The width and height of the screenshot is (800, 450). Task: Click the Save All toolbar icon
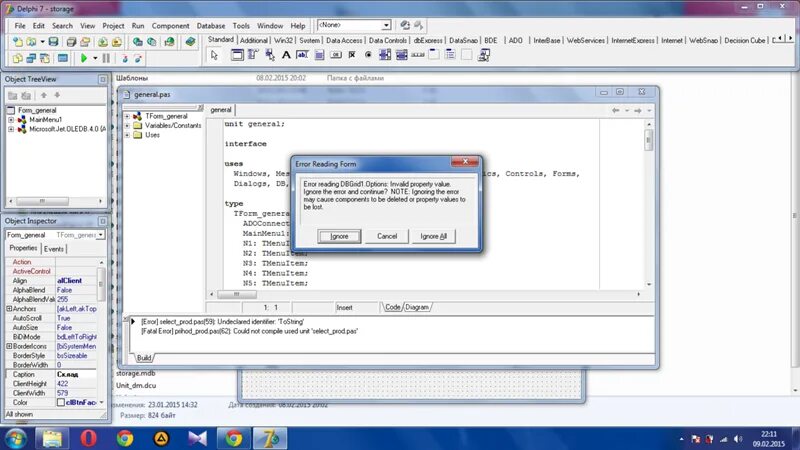click(x=71, y=42)
